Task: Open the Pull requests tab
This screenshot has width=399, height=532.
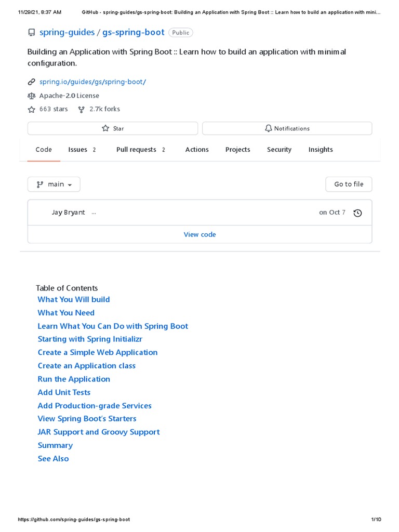Action: tap(140, 150)
